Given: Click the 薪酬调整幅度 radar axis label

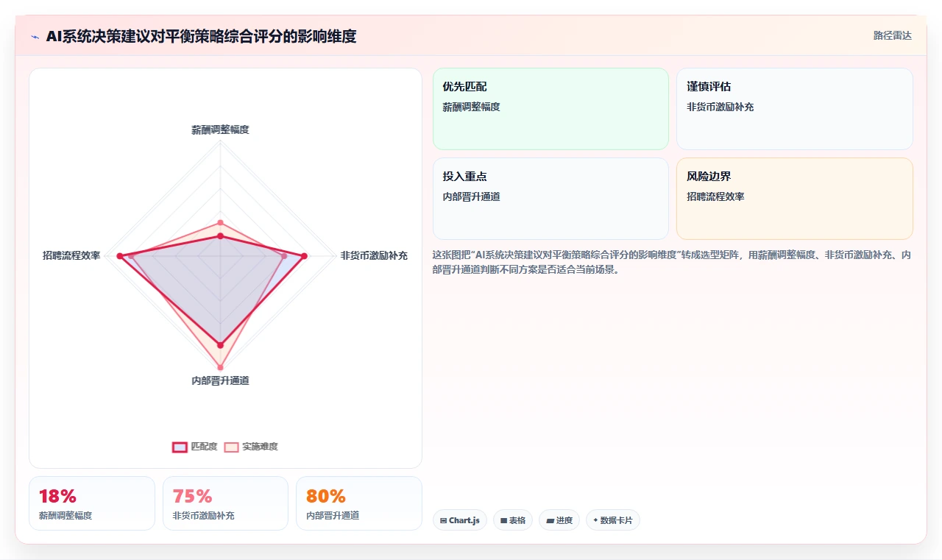Looking at the screenshot, I should pos(220,130).
